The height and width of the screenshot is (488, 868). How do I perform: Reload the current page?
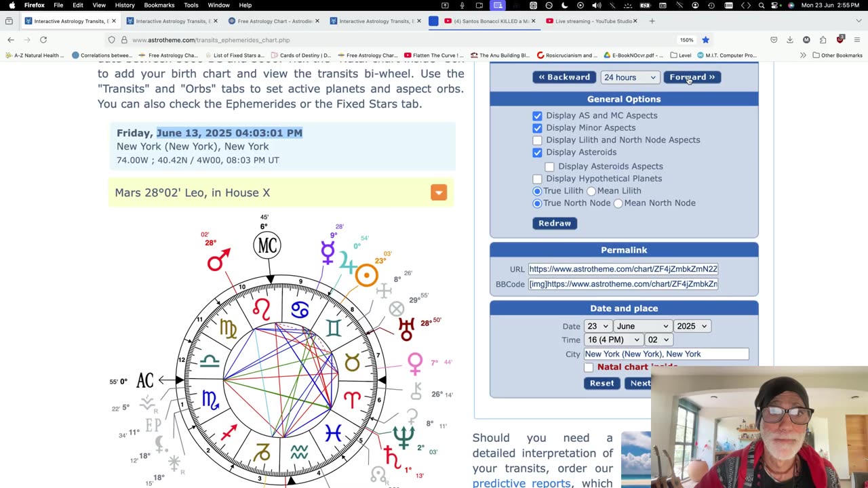click(43, 40)
